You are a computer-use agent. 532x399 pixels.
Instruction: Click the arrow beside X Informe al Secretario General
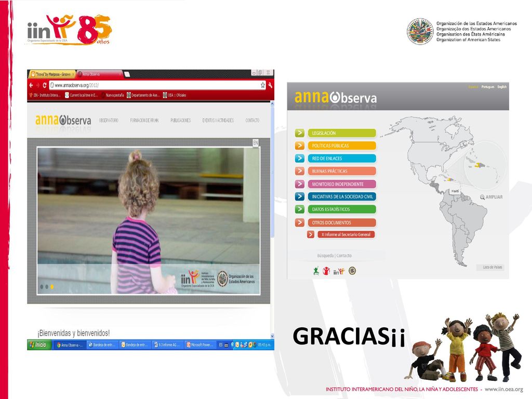coord(311,234)
